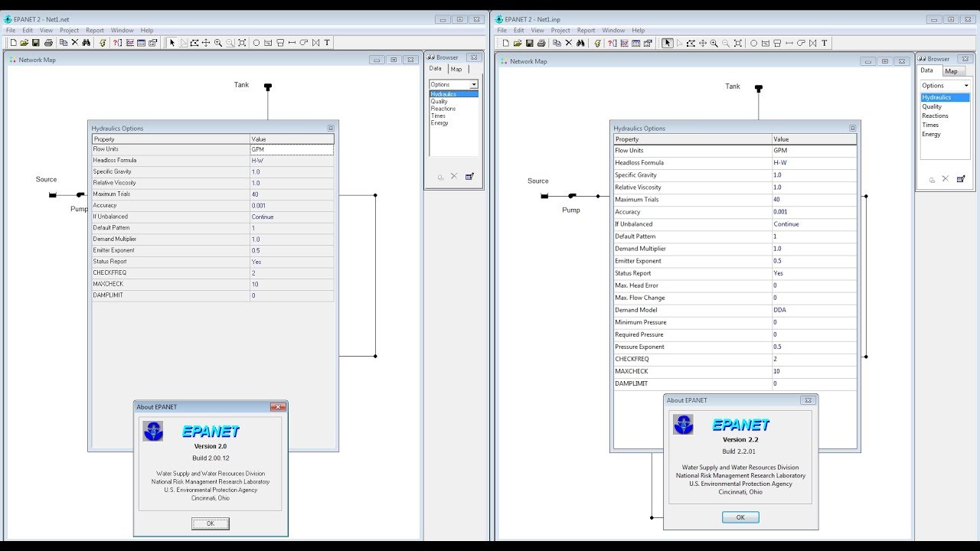Click Delete X icon in Net1.inp toolbar

pyautogui.click(x=569, y=43)
